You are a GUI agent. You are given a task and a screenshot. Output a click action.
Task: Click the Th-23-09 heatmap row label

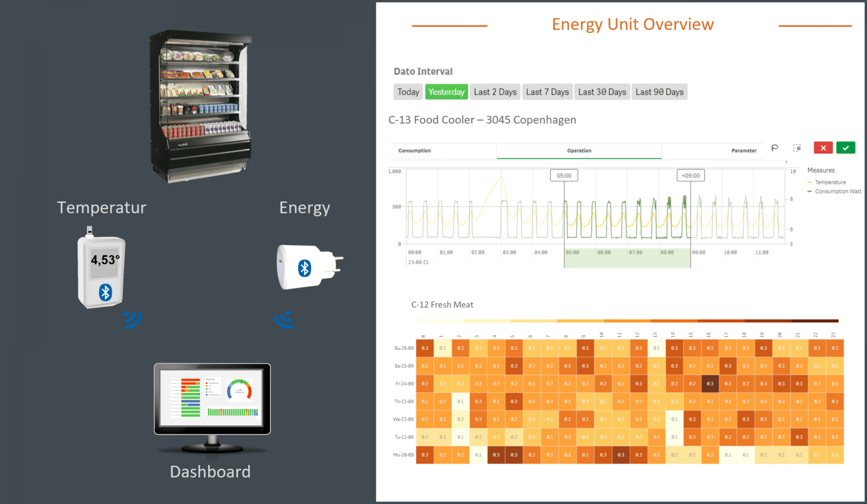(x=404, y=401)
